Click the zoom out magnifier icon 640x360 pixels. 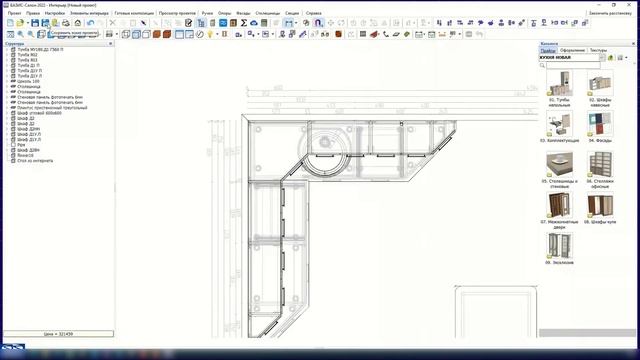(x=31, y=35)
